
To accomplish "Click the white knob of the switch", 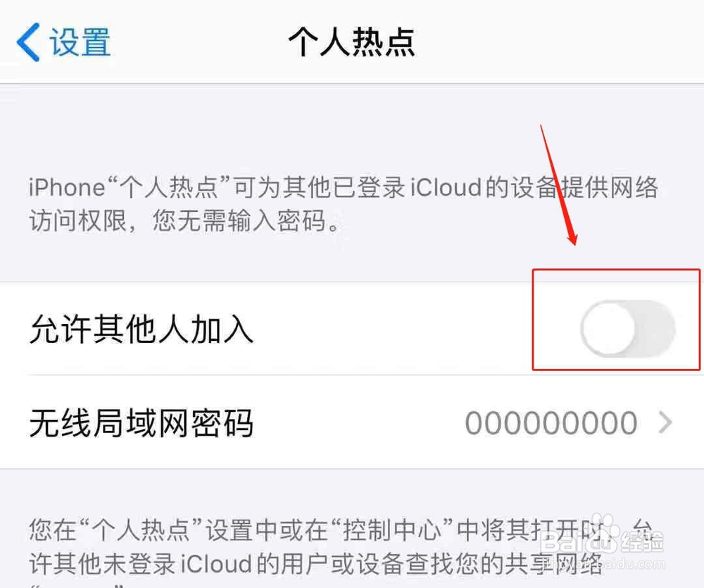I will point(608,328).
